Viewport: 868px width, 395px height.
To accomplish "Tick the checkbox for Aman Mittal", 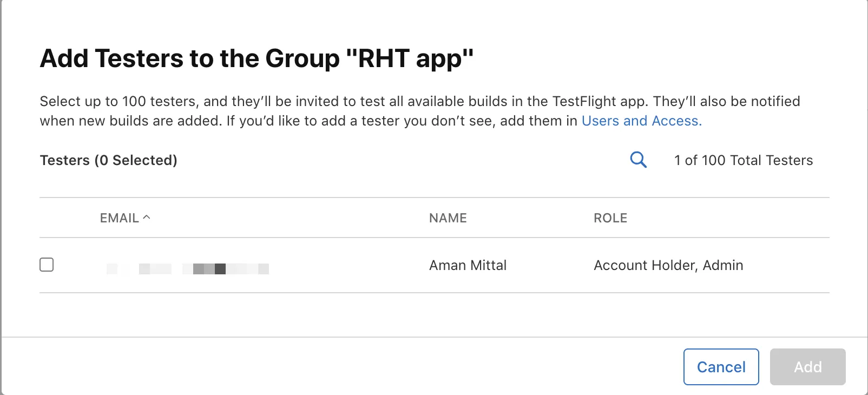I will click(47, 265).
